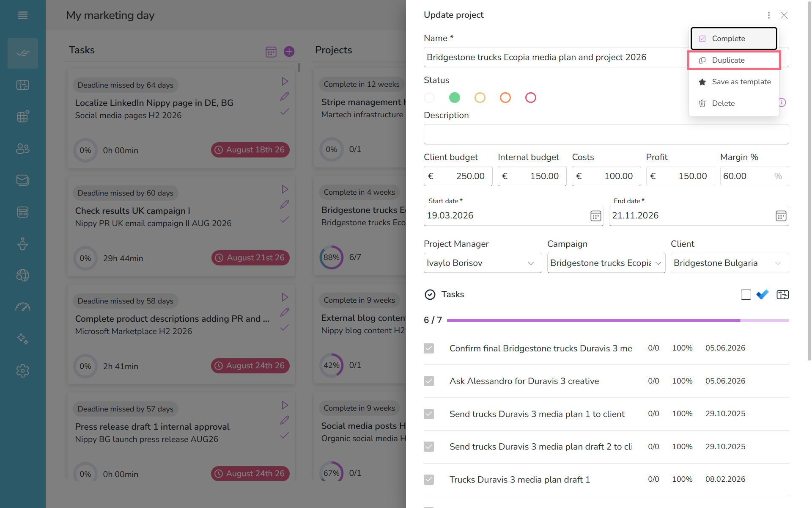Choose Duplicate from the project menu
The width and height of the screenshot is (812, 508).
[734, 60]
